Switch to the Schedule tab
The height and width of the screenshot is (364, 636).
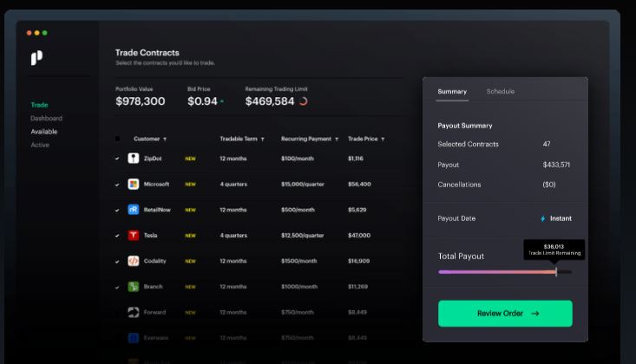[500, 91]
